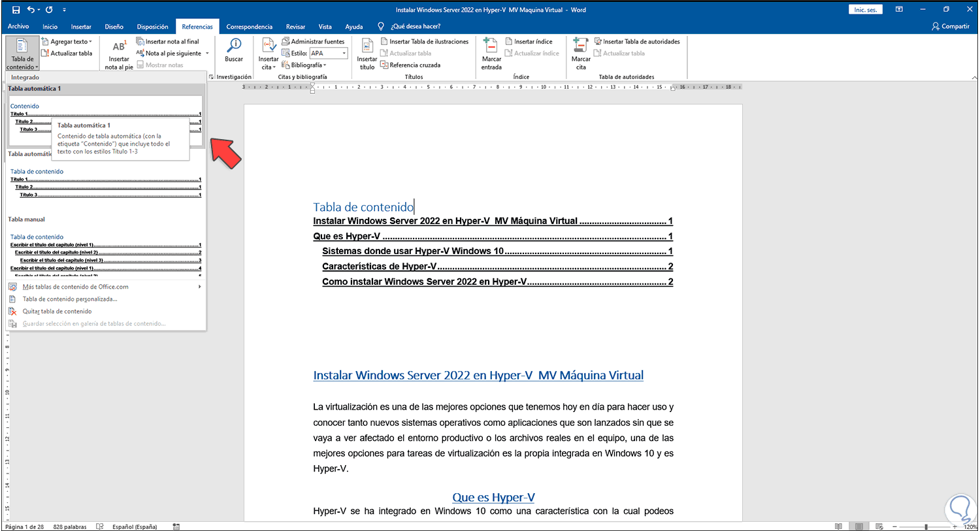Click Marcar cita
This screenshot has height=531, width=980.
pos(581,54)
